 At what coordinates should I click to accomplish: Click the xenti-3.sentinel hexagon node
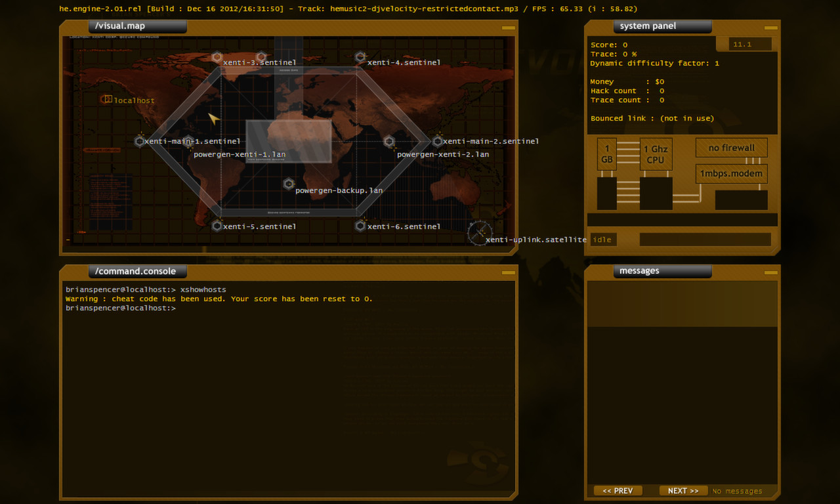(217, 57)
